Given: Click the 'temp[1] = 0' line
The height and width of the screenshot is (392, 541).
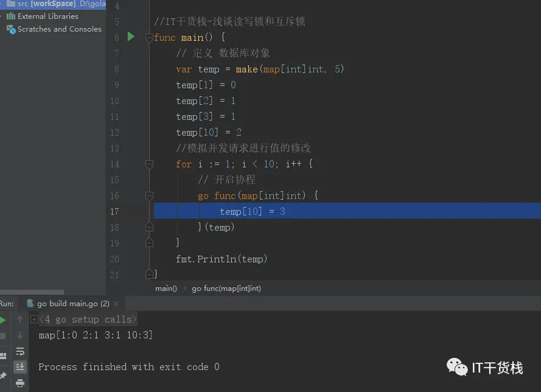Looking at the screenshot, I should pos(206,85).
